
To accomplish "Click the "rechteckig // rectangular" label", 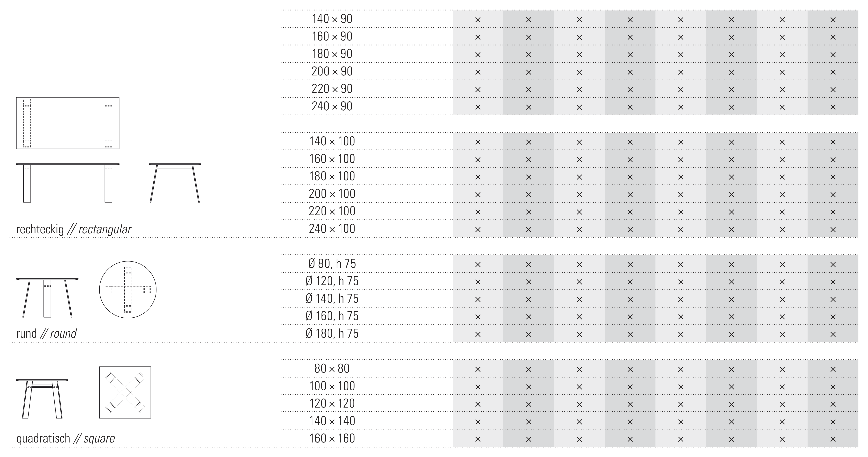I will 73,229.
